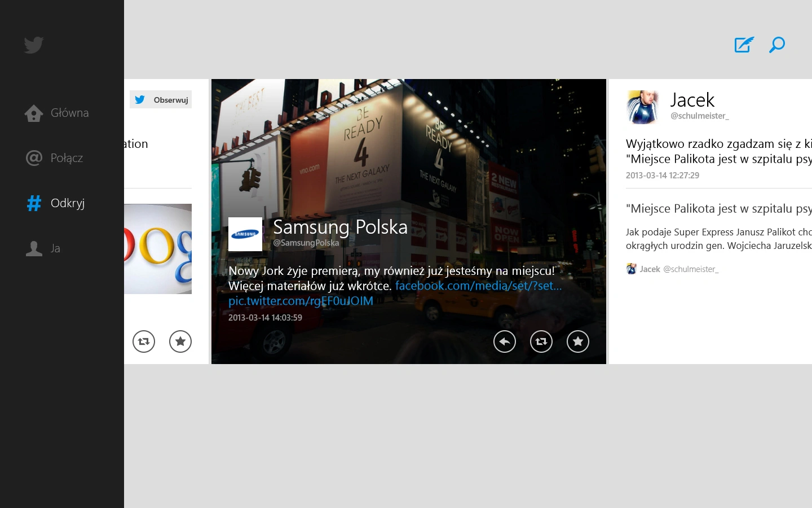Viewport: 812px width, 508px height.
Task: Click the tweet text starting "Nowy Jork żyje premierą"
Action: pyautogui.click(x=395, y=286)
